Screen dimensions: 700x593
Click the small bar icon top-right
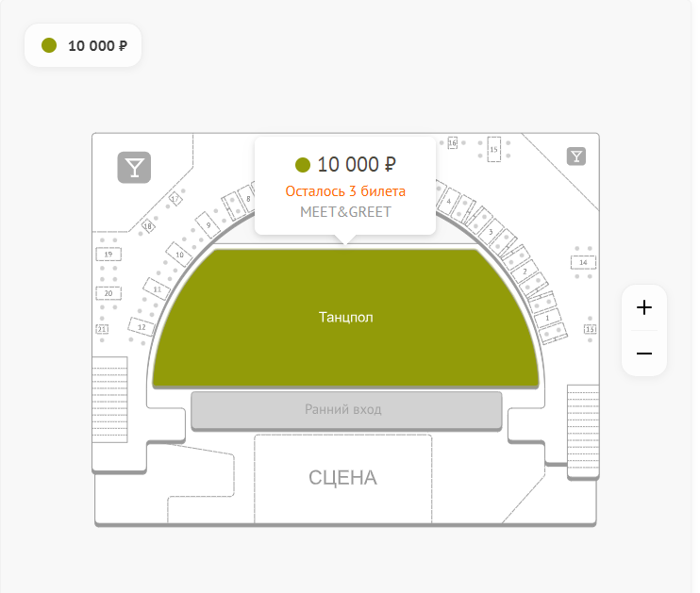pyautogui.click(x=576, y=156)
